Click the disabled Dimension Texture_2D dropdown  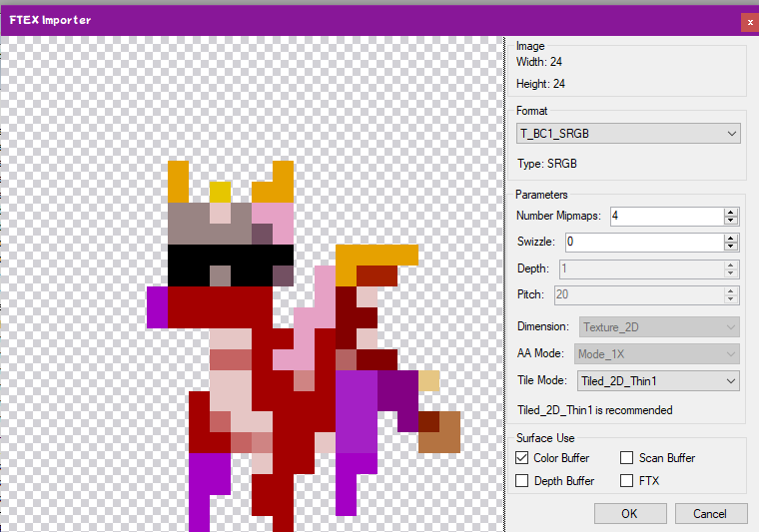[659, 327]
